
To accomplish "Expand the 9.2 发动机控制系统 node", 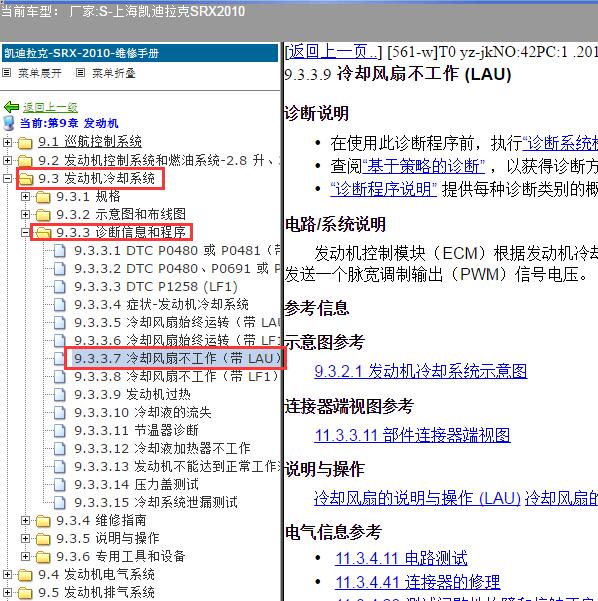I will (7, 160).
